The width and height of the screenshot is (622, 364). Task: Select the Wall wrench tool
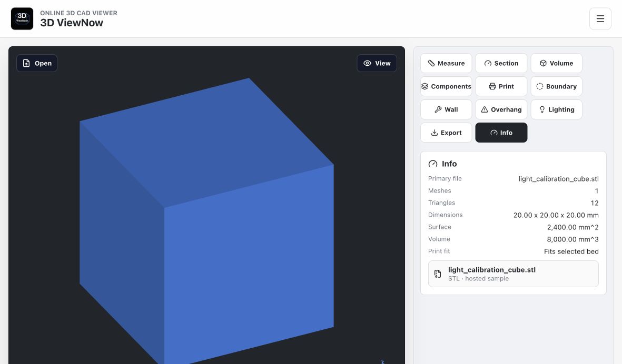click(446, 110)
